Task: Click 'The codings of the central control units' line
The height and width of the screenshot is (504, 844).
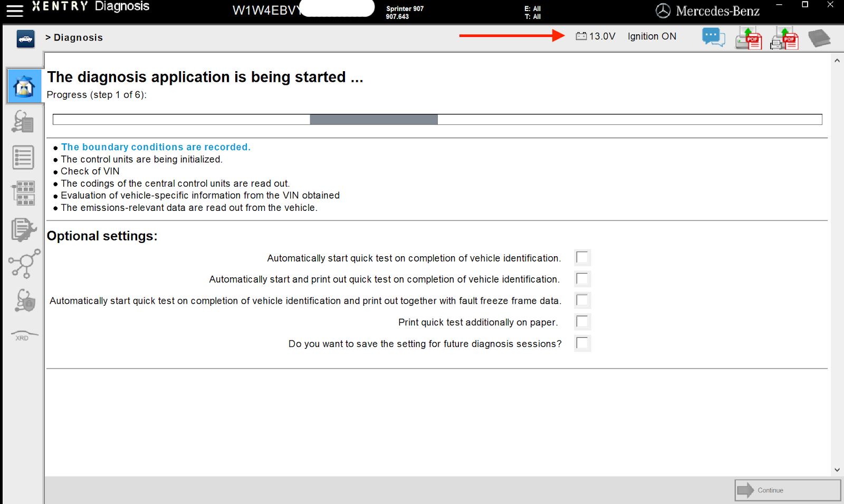Action: pos(175,183)
